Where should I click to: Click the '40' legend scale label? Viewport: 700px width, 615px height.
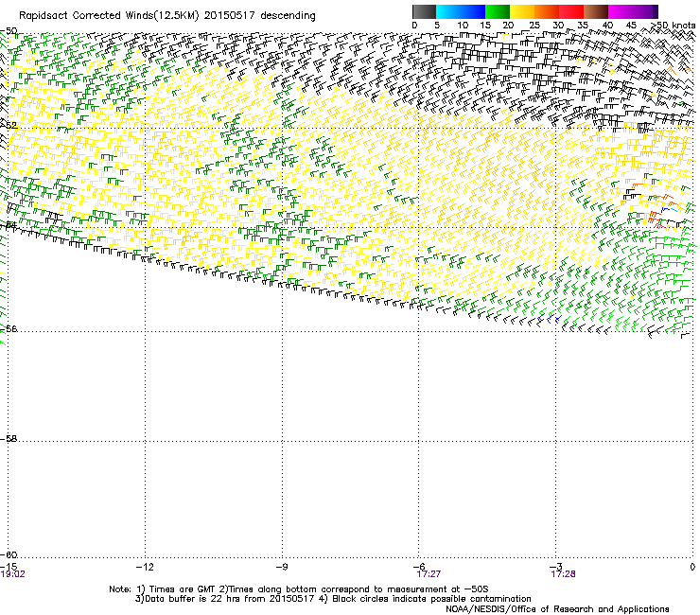pyautogui.click(x=607, y=26)
